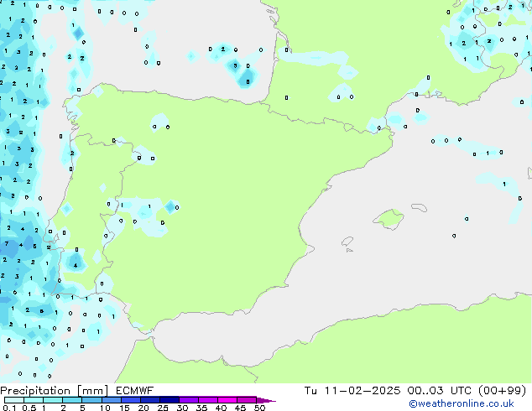Click the '(00+99)' forecast offset text
The height and width of the screenshot is (411, 532).
point(502,391)
